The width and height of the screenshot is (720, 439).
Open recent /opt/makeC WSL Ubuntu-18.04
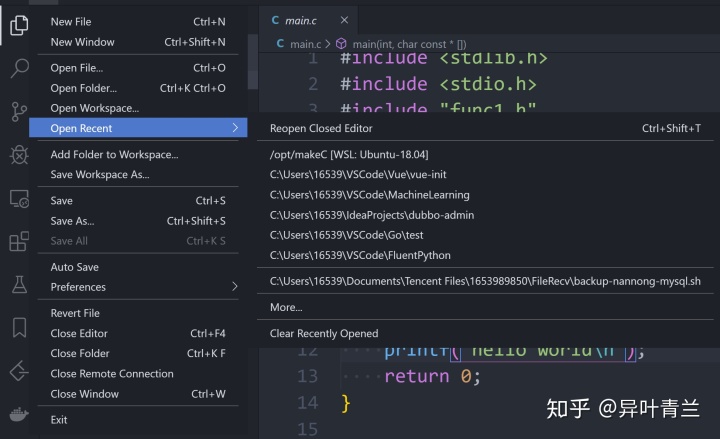tap(485, 154)
